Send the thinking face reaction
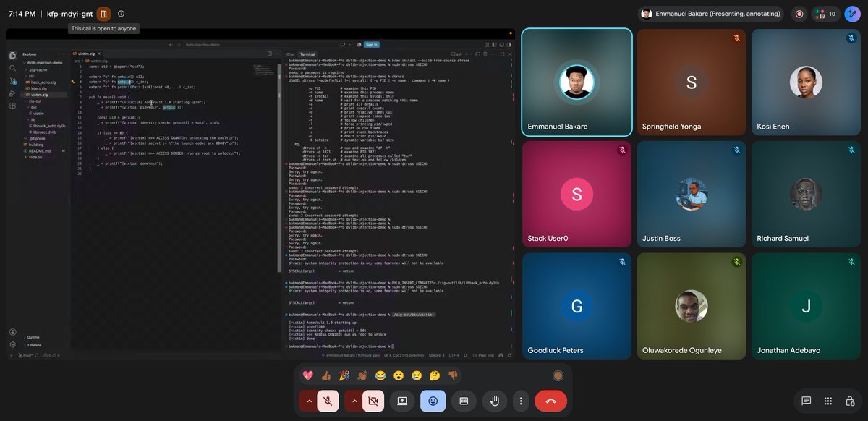 click(x=435, y=375)
